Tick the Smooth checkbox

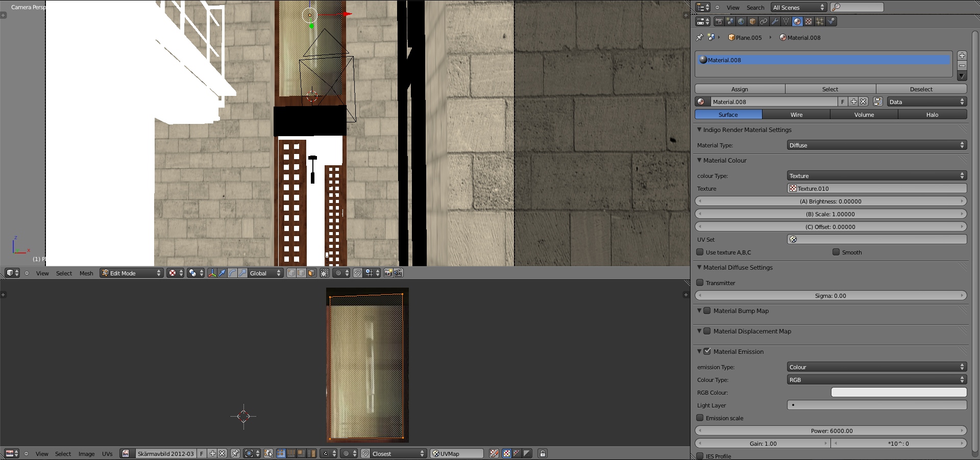click(x=836, y=252)
